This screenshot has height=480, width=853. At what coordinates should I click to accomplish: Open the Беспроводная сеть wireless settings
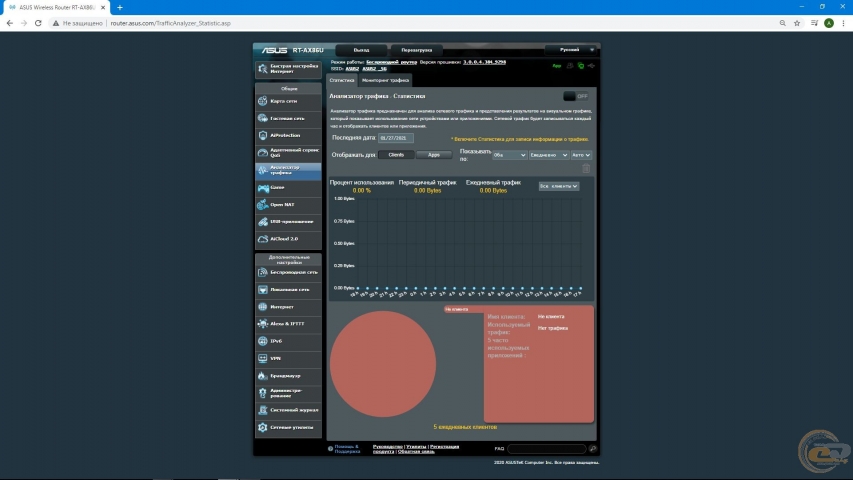point(288,273)
